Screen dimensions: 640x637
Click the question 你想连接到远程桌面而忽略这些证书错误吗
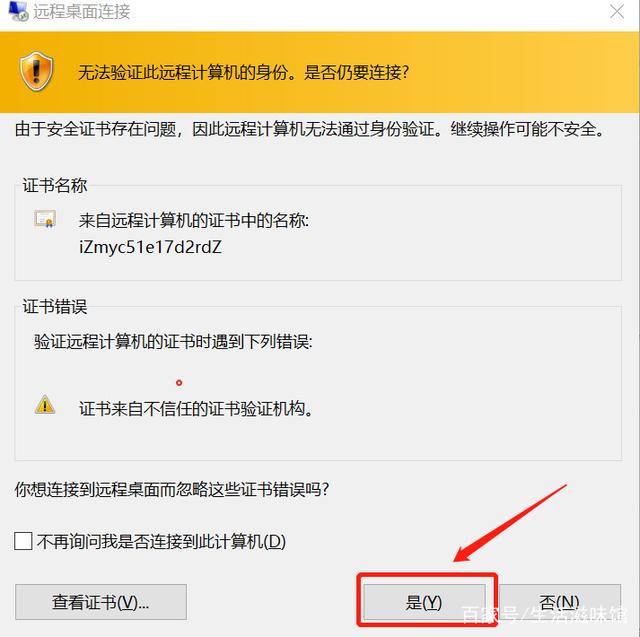coord(171,489)
